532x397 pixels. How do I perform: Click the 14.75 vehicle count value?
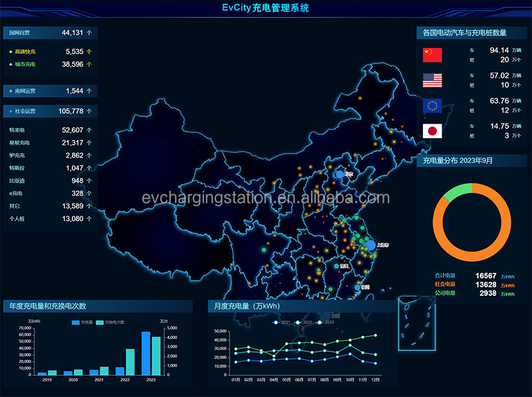(x=499, y=126)
